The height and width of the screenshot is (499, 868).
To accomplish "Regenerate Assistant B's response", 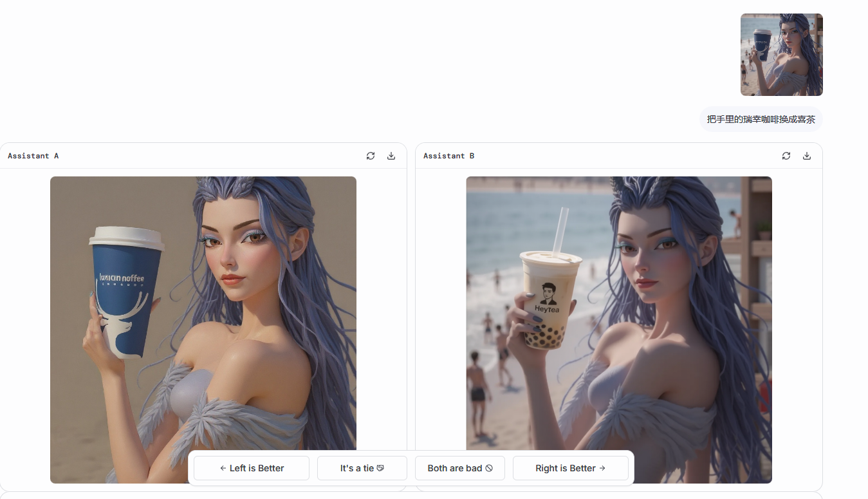I will (786, 156).
